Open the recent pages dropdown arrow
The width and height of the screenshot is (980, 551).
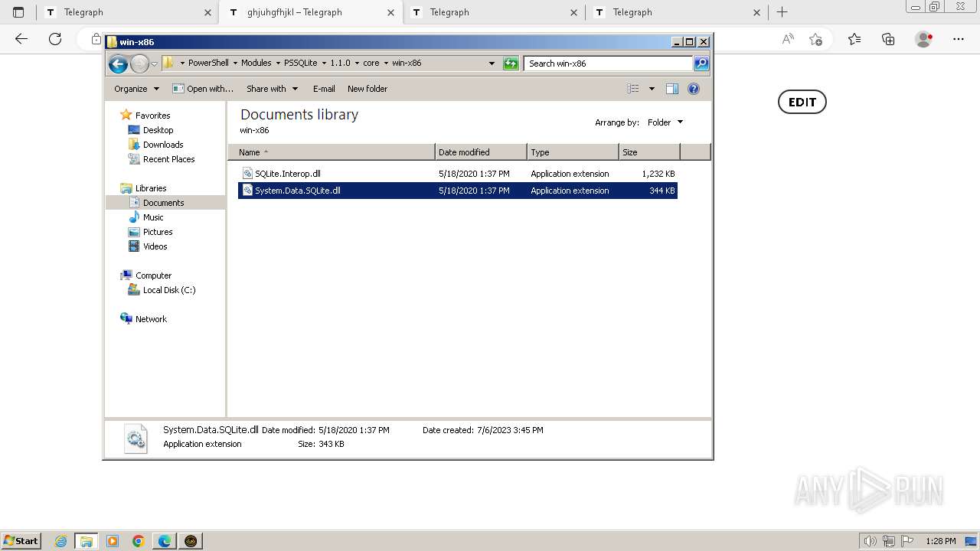click(x=154, y=64)
